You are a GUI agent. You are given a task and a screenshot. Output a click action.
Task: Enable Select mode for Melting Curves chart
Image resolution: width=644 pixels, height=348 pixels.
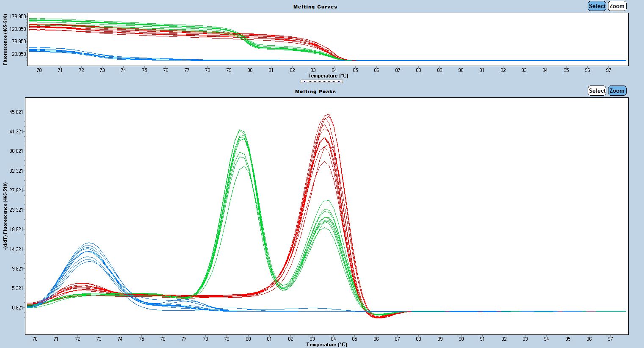click(x=597, y=6)
